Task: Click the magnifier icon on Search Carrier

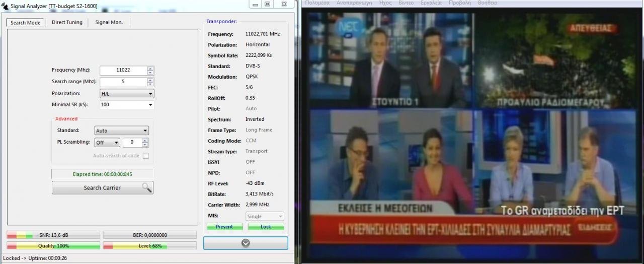Action: [x=146, y=187]
